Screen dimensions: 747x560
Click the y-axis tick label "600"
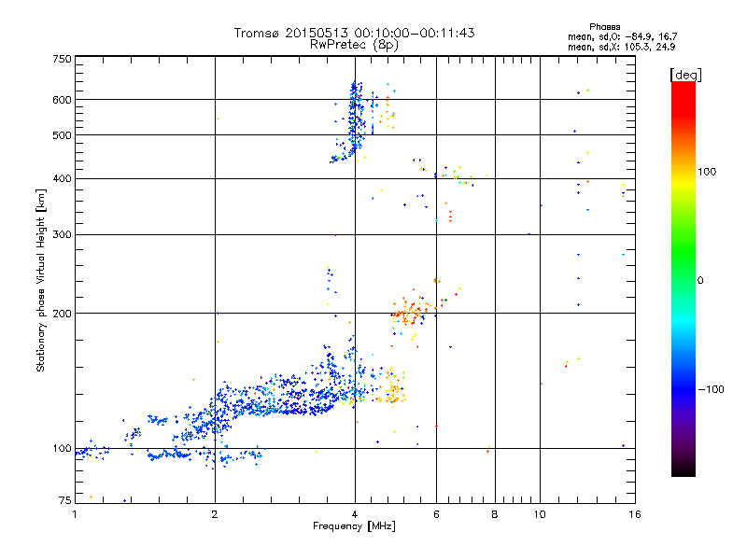point(62,100)
